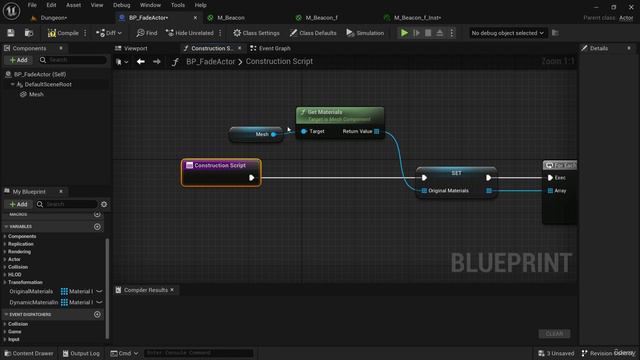This screenshot has height=360, width=640.
Task: Open the File menu
Action: click(x=32, y=5)
